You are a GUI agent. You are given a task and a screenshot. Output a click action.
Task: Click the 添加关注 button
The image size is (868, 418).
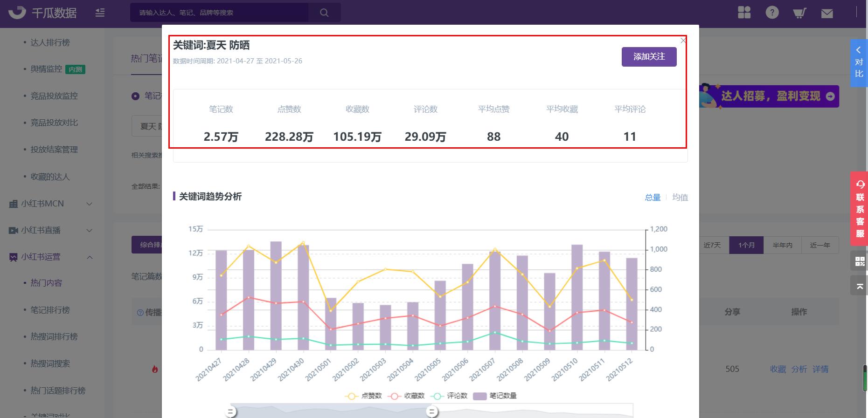click(649, 56)
